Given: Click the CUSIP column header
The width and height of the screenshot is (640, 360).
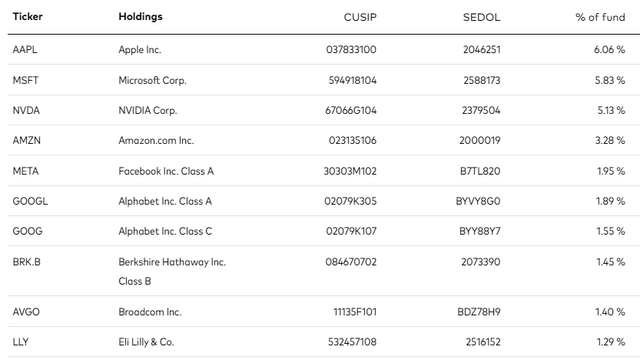Looking at the screenshot, I should coord(360,17).
